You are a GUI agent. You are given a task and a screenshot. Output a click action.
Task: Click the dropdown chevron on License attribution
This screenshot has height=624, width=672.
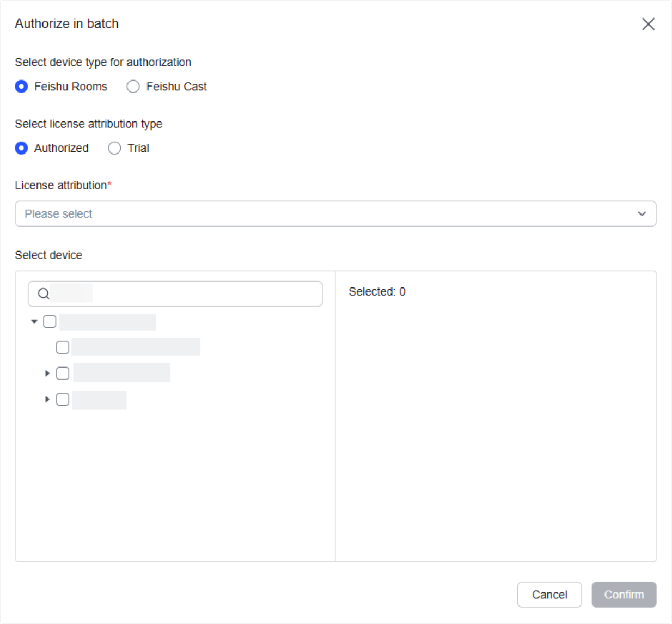[642, 213]
